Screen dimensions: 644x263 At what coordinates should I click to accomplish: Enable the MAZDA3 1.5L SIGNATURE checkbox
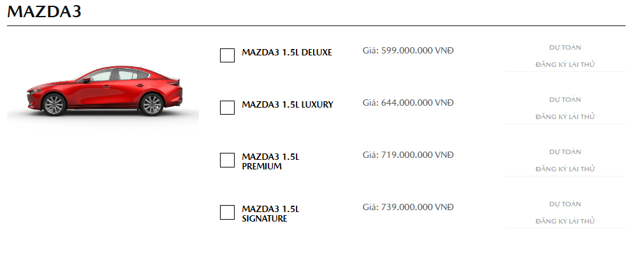(227, 212)
